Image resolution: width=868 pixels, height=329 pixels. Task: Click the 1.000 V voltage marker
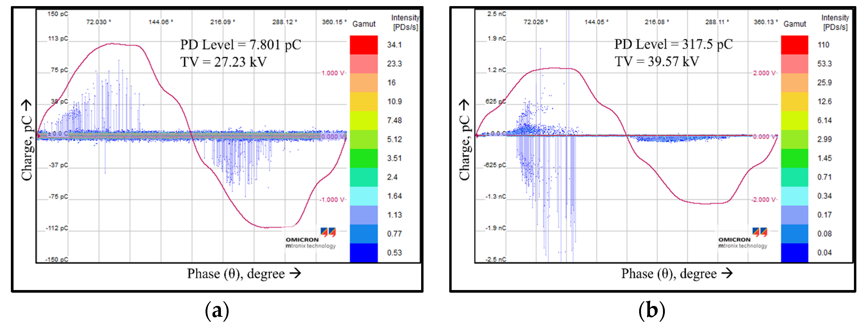[333, 73]
